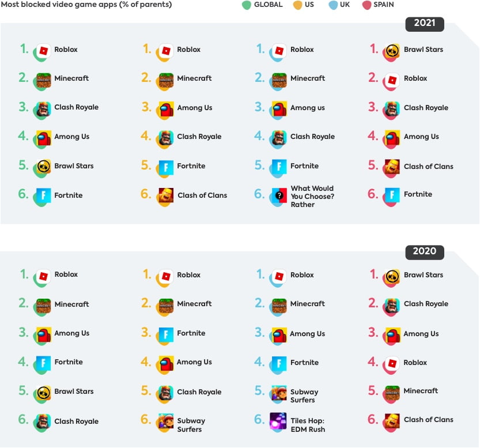Click the Tiles Hop: EDM Rush icon
This screenshot has height=448, width=480.
pos(278,422)
